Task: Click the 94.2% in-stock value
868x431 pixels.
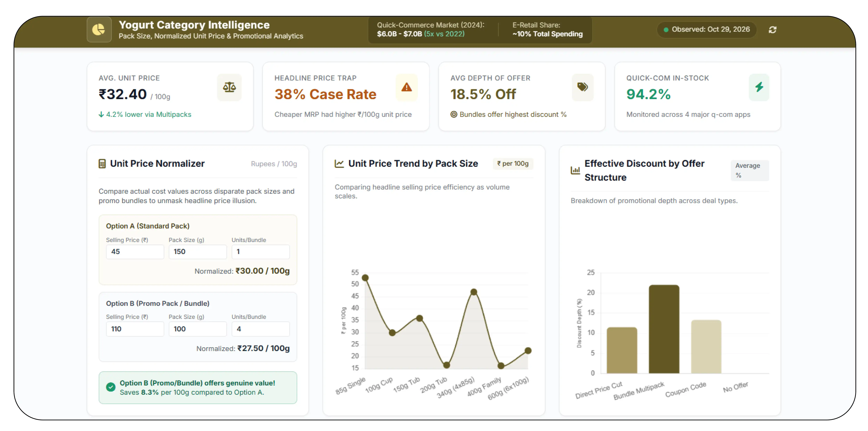Action: pyautogui.click(x=648, y=94)
